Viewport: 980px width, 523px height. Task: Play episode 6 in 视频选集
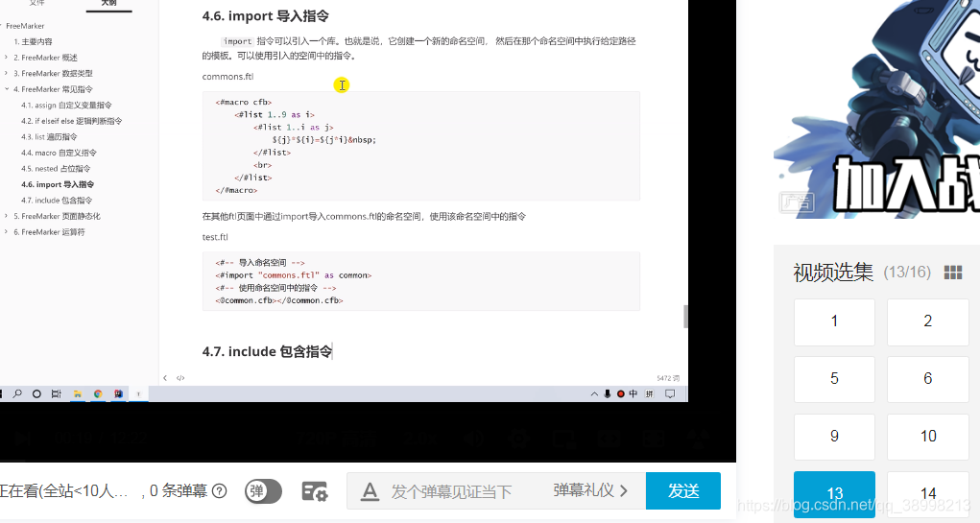tap(927, 379)
